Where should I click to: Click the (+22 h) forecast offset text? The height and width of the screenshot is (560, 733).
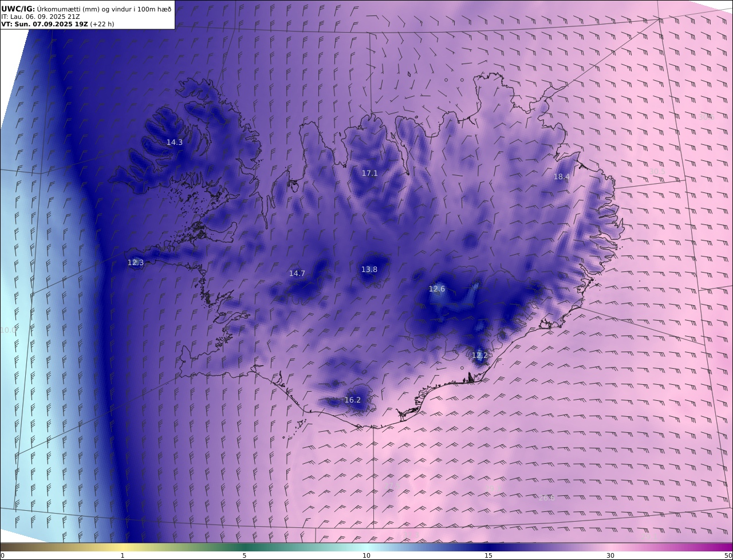(102, 24)
